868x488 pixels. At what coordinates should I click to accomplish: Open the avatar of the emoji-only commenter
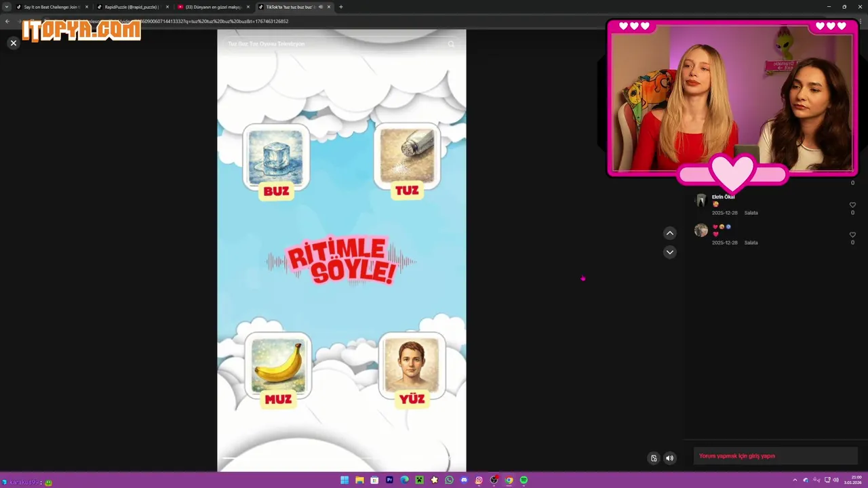click(x=701, y=230)
